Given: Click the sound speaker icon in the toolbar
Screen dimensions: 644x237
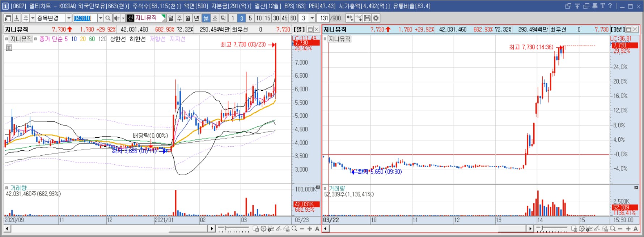Looking at the screenshot, I should point(116,18).
